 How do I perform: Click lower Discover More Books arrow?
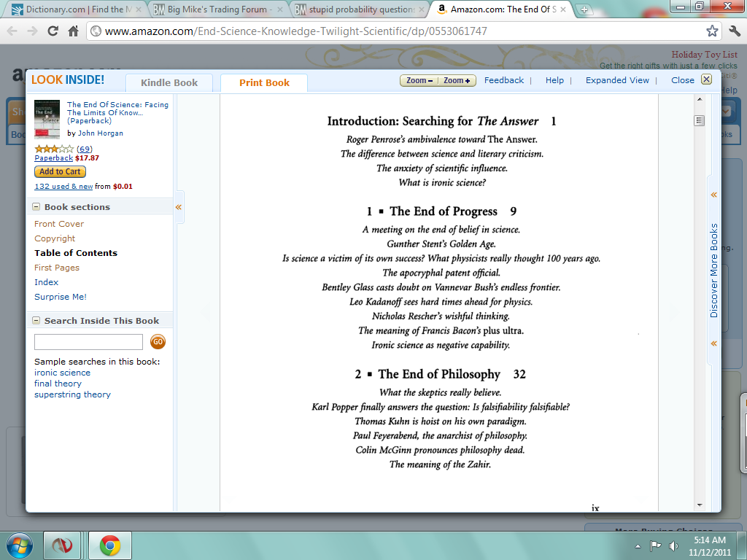713,343
